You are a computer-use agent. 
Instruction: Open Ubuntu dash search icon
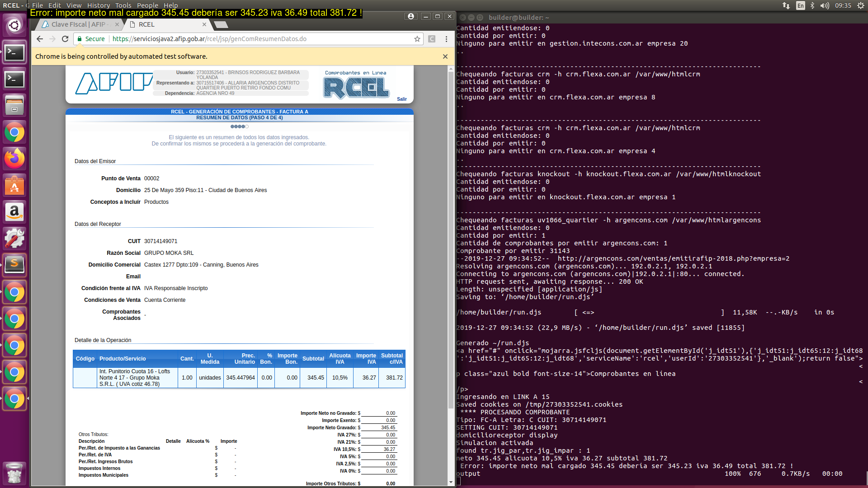pyautogui.click(x=14, y=25)
